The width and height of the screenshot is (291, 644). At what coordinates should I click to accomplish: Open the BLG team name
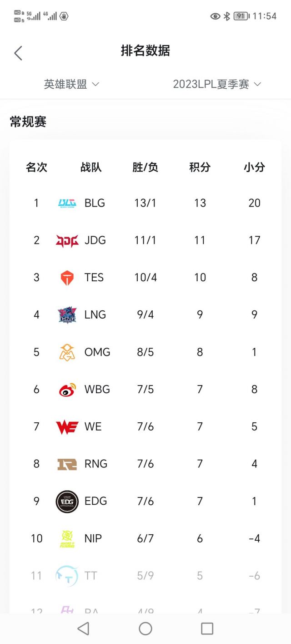[95, 203]
